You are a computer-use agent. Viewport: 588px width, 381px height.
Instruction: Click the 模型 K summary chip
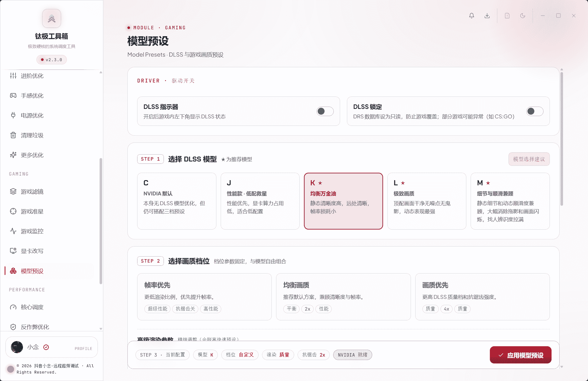click(x=205, y=355)
